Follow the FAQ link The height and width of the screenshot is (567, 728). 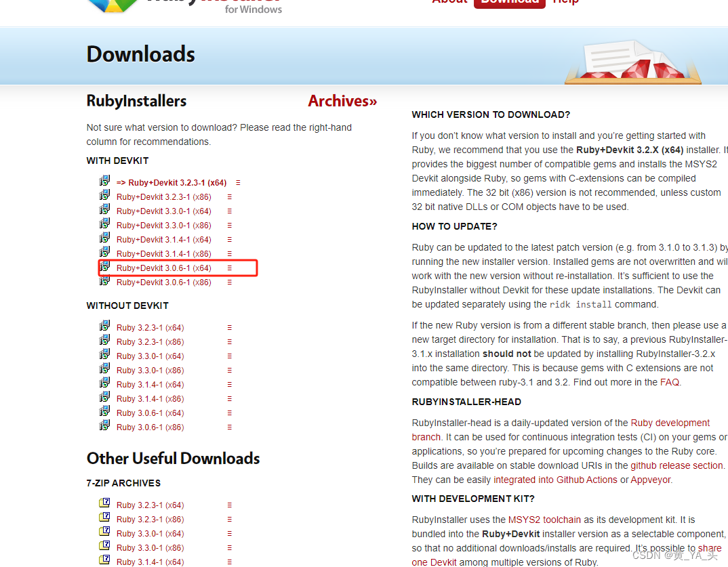coord(670,382)
